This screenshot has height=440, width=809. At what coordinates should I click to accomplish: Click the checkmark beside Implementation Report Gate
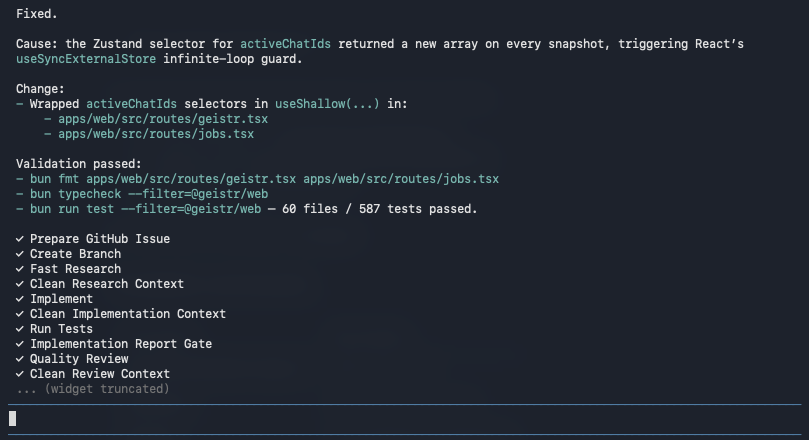(20, 344)
